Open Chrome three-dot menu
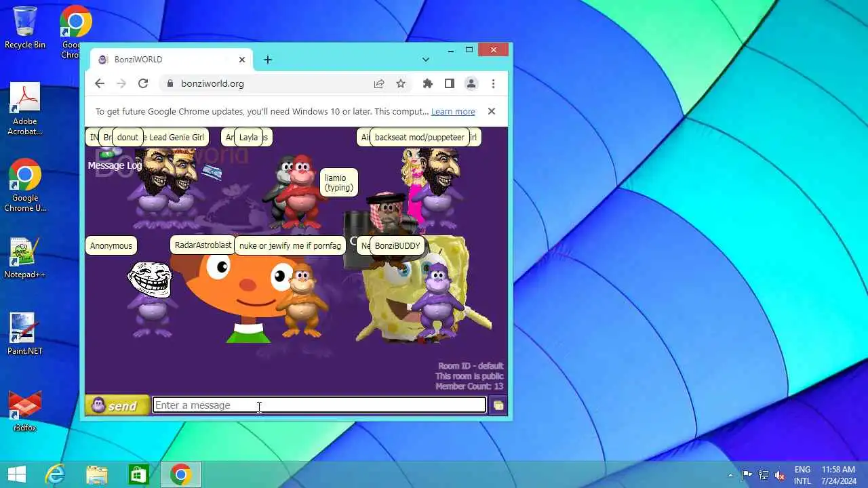The image size is (868, 488). [x=493, y=83]
